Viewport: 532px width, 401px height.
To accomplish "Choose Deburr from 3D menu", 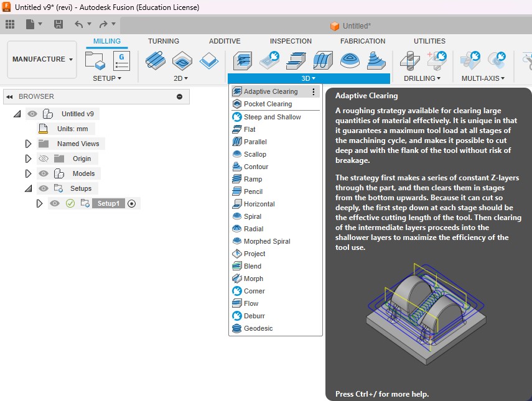I will click(276, 316).
